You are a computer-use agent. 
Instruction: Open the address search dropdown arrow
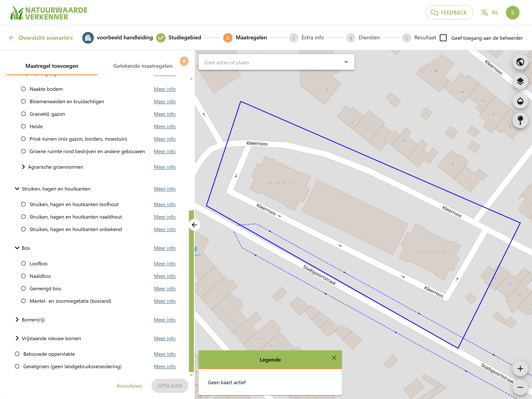[346, 62]
